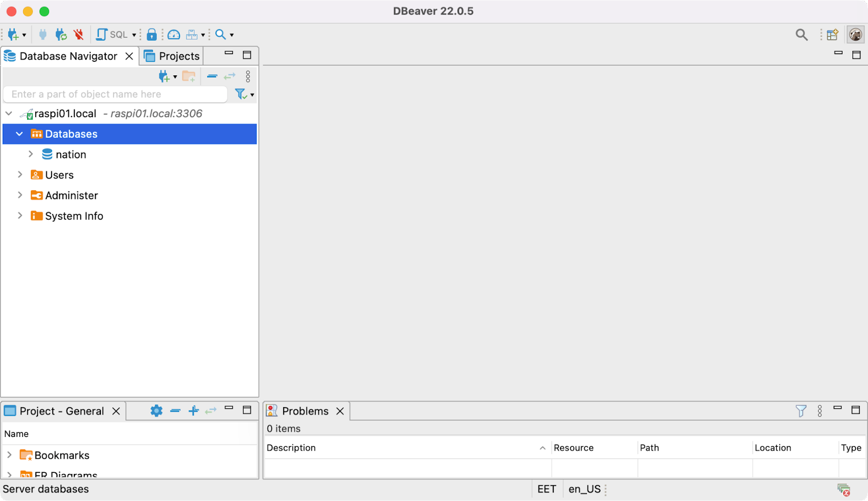Click the red Disconnect plug icon
Viewport: 868px width, 501px height.
coord(79,35)
